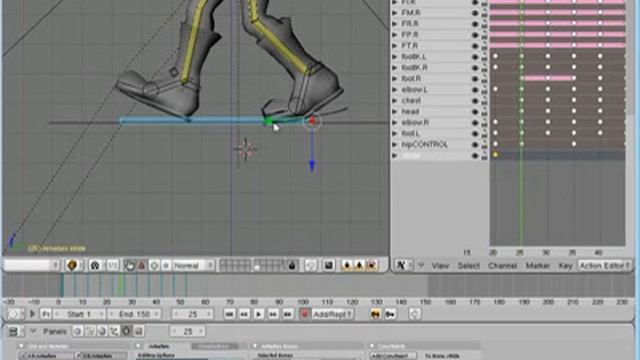
Task: Toggle visibility eye of footIK.R channel
Action: pyautogui.click(x=475, y=68)
